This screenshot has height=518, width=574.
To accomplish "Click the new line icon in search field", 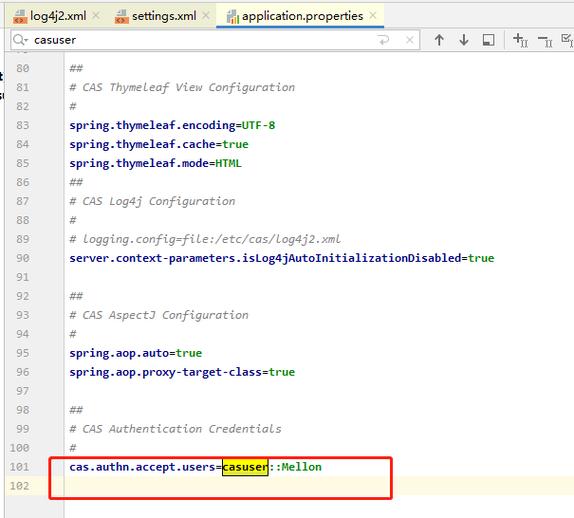I will click(x=383, y=40).
